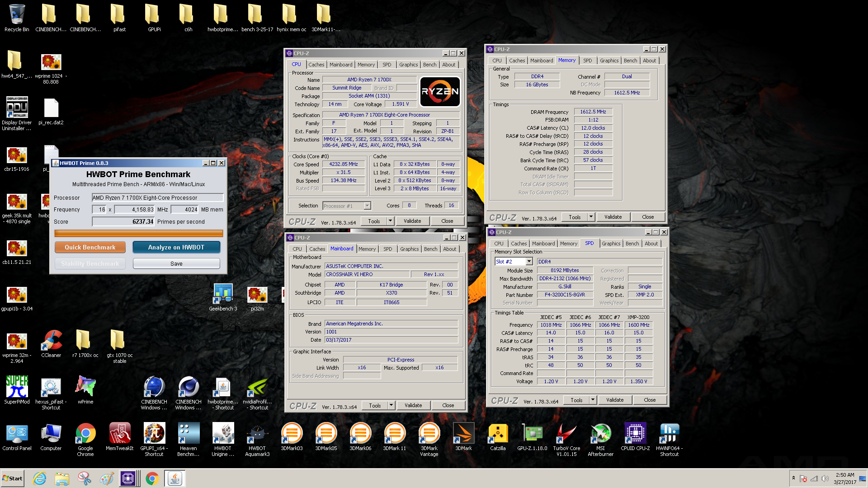Viewport: 868px width, 488px height.
Task: Click the Close button in the Mainboard window
Action: (x=448, y=405)
